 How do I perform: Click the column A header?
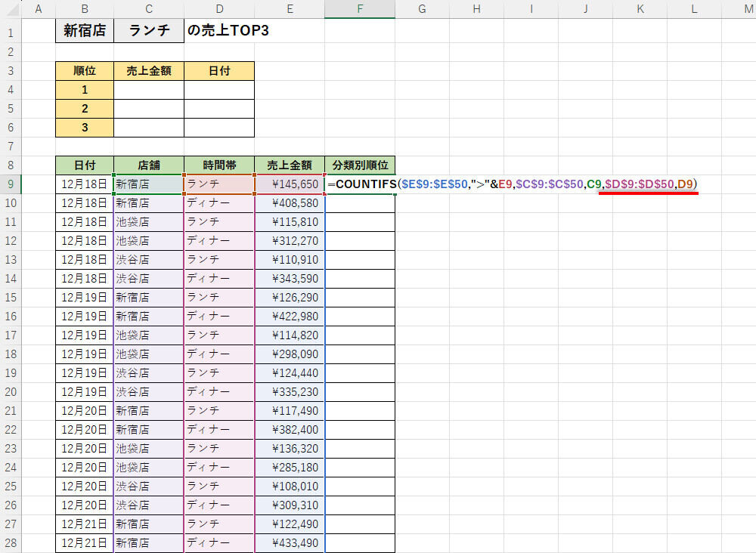pos(39,9)
